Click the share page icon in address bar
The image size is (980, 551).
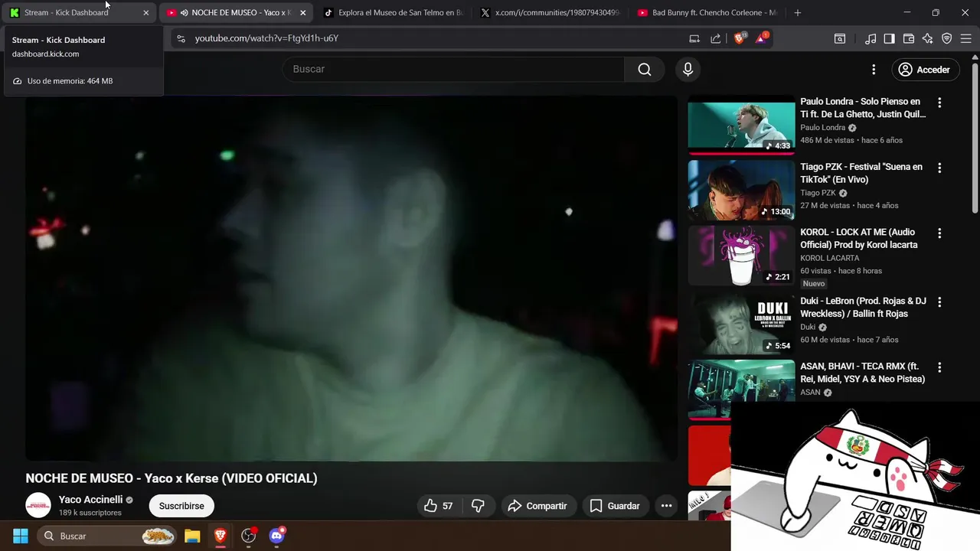point(716,38)
